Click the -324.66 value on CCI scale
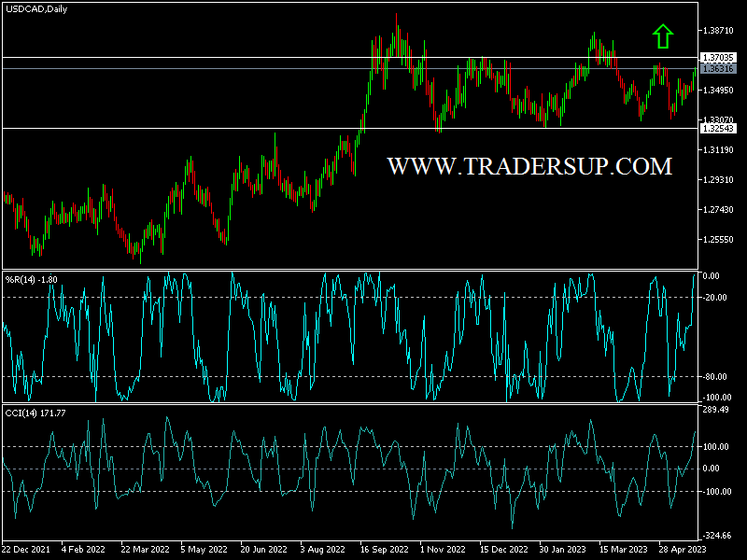The height and width of the screenshot is (560, 747). point(717,536)
